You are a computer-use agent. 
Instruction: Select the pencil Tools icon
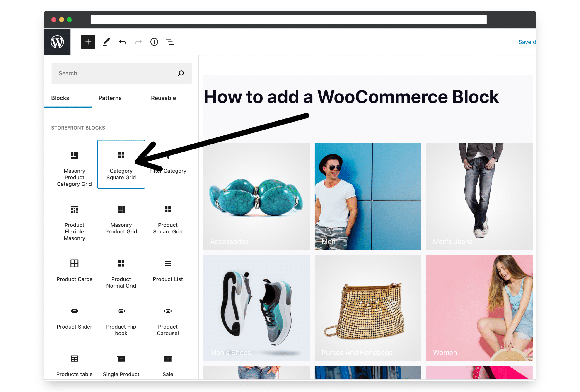click(x=106, y=42)
